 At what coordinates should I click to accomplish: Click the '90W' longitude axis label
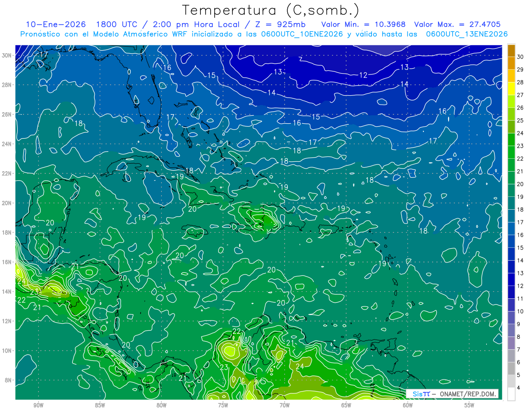(38, 405)
